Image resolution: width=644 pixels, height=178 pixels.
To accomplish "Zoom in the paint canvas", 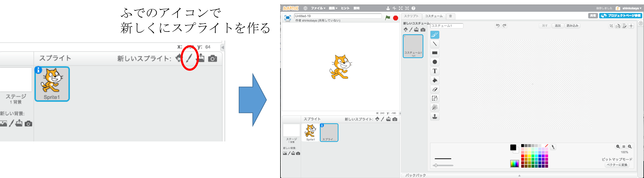I will point(630,146).
